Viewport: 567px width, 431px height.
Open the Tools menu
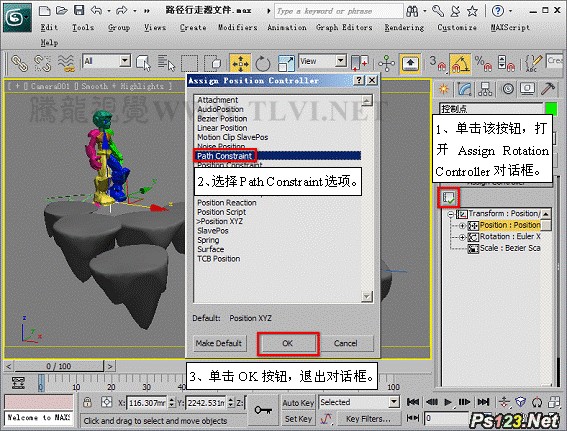coord(83,27)
